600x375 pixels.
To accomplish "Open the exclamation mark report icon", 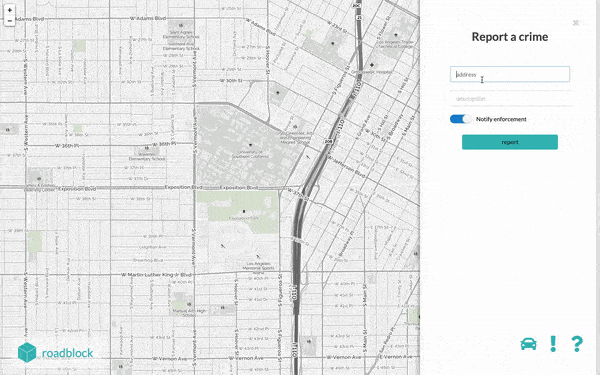I will point(553,344).
